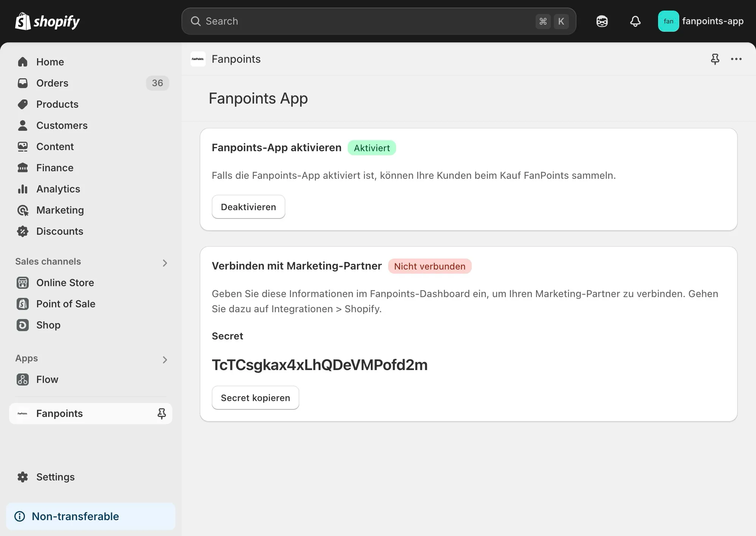Image resolution: width=756 pixels, height=536 pixels.
Task: Click the Analytics bar chart icon
Action: tap(23, 189)
